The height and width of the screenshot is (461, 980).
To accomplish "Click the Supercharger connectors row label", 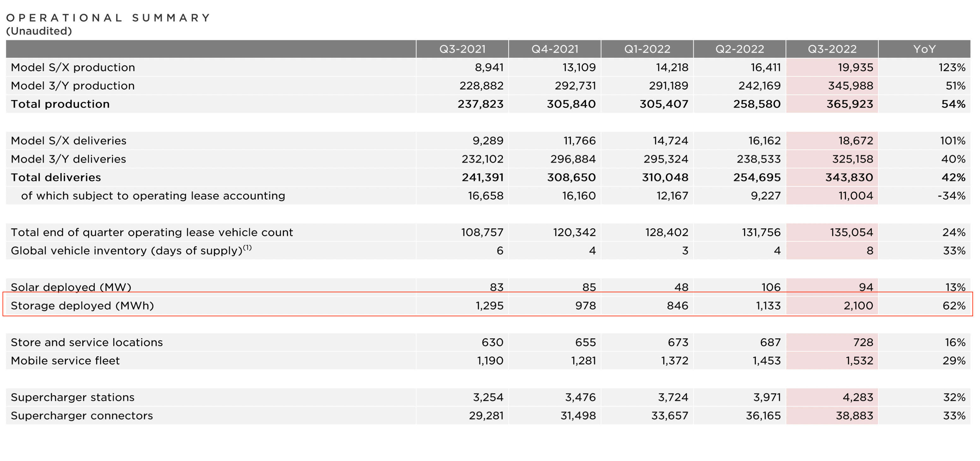I will point(82,416).
